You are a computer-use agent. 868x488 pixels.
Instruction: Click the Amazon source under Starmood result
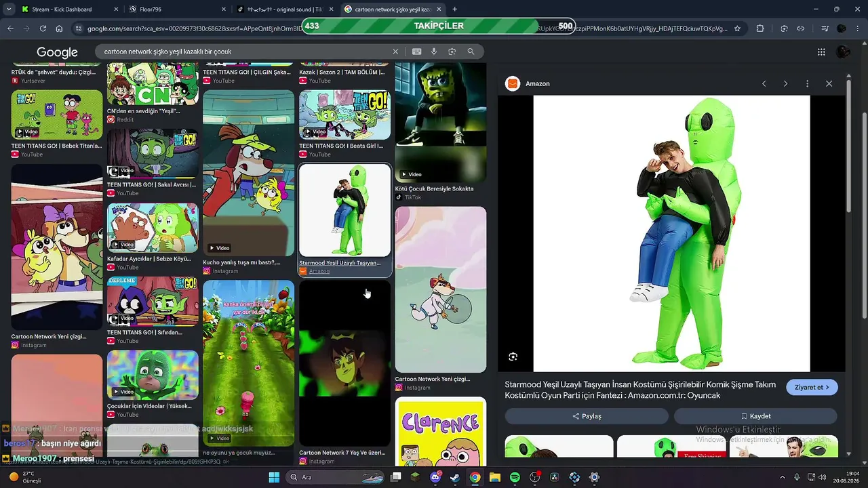coord(319,271)
